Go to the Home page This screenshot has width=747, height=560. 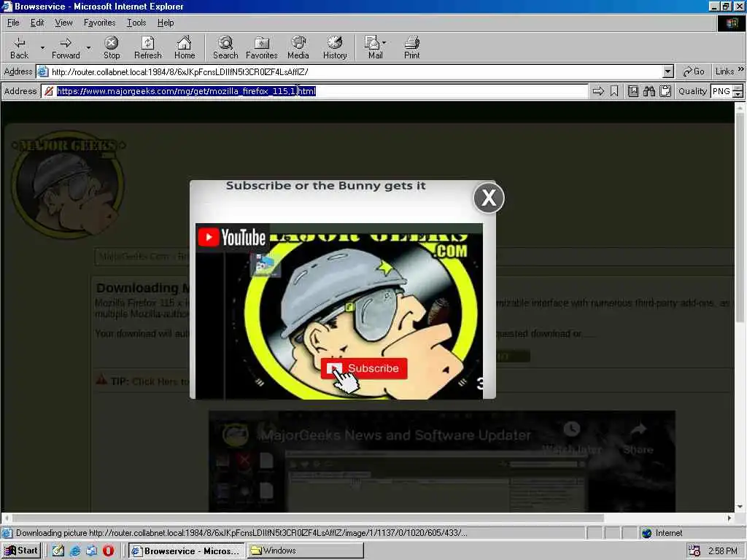tap(185, 47)
